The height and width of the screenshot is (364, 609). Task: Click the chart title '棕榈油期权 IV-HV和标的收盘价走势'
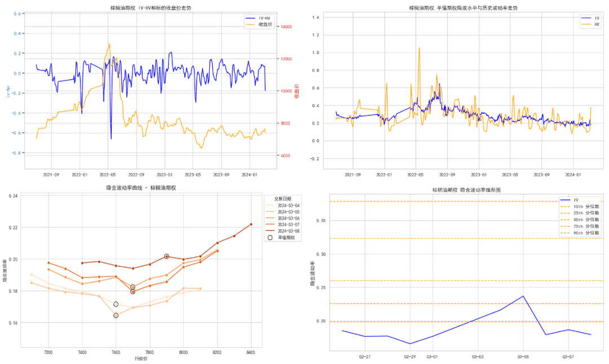pyautogui.click(x=151, y=8)
